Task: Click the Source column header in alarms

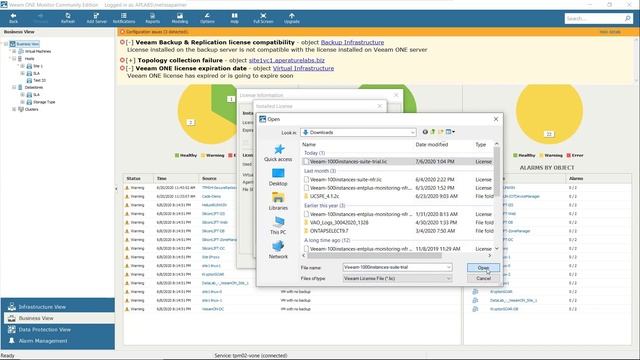Action: 209,178
